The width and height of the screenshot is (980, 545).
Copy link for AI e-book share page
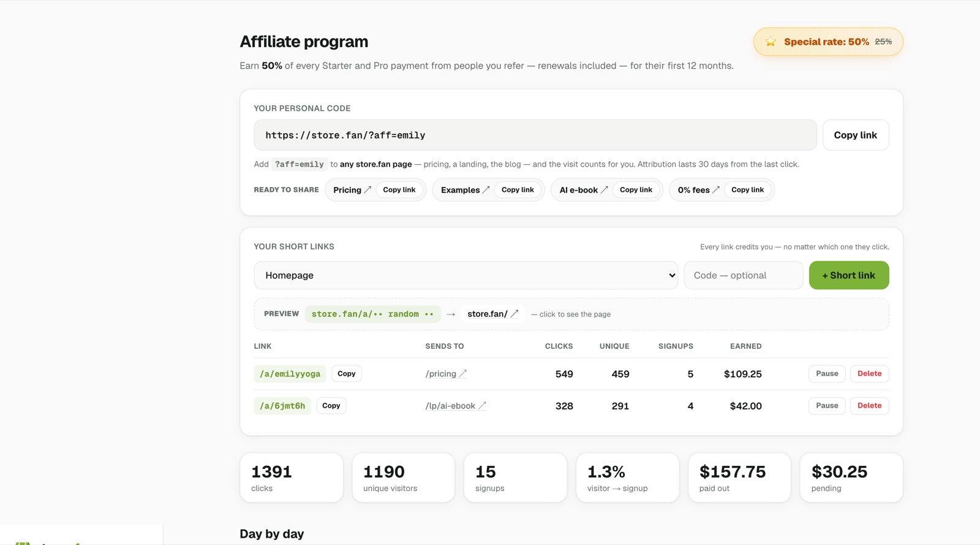(636, 190)
